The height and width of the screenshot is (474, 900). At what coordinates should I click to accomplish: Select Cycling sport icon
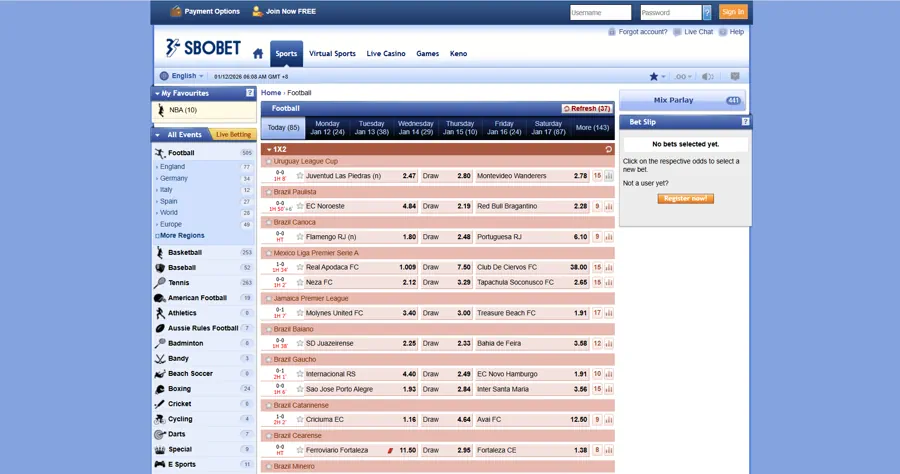point(160,419)
